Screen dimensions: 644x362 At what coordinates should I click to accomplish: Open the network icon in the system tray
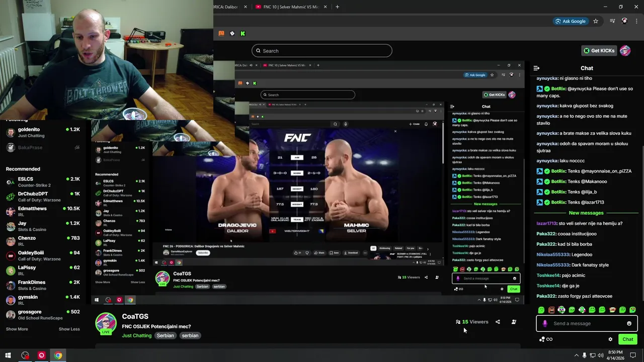[x=593, y=355]
